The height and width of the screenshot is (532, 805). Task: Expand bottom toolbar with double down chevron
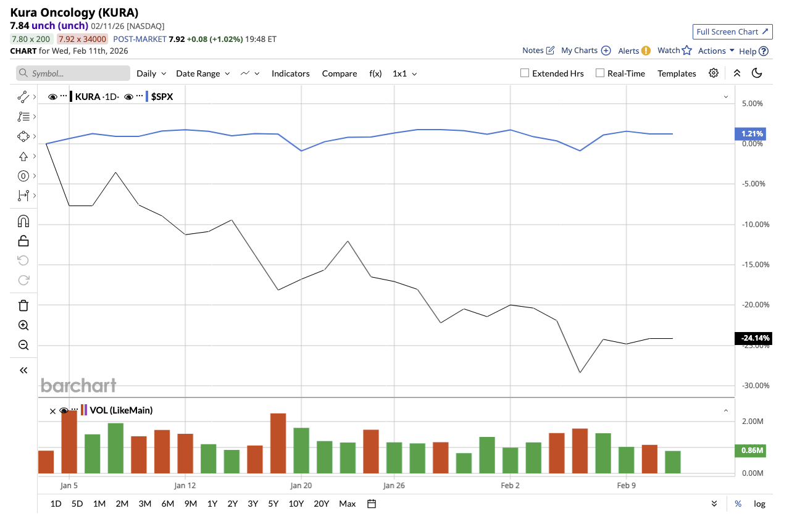coord(714,504)
